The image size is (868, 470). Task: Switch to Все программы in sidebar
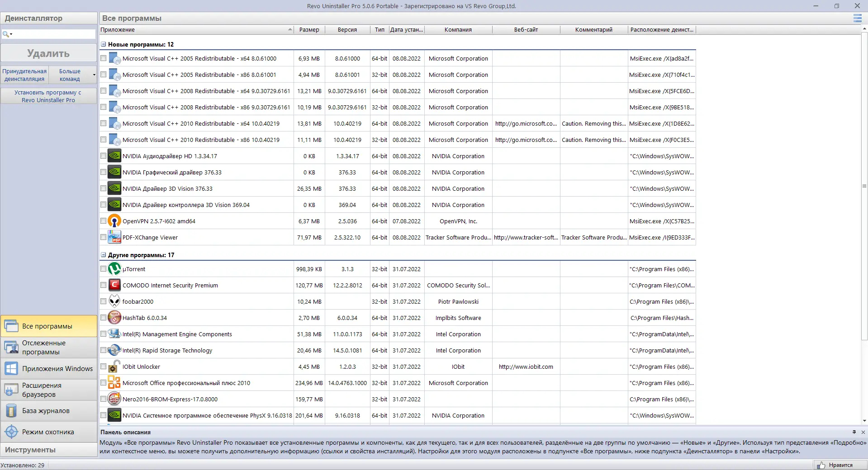[49, 326]
